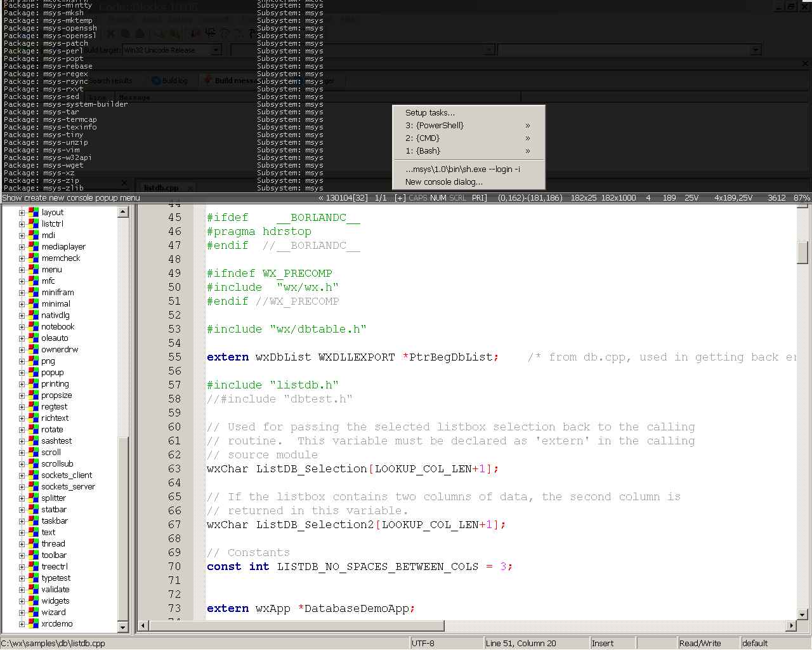The height and width of the screenshot is (650, 812).
Task: Click the Build log tab icon
Action: 156,81
